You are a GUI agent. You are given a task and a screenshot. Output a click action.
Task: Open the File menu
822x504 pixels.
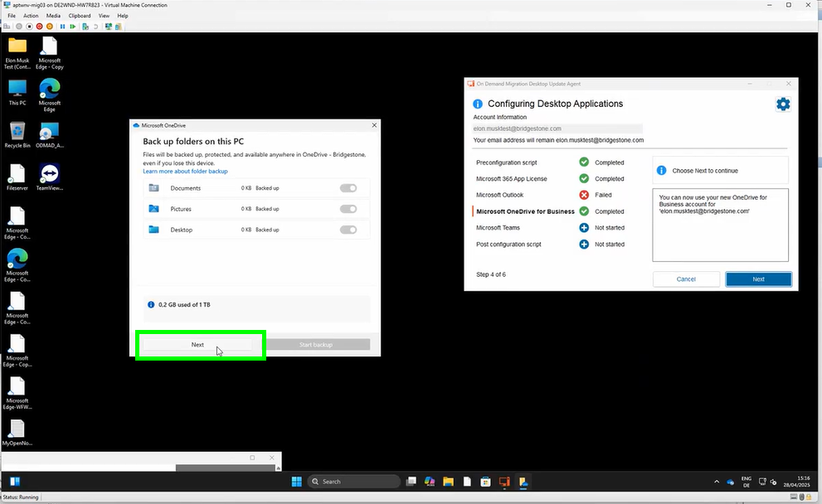click(12, 16)
